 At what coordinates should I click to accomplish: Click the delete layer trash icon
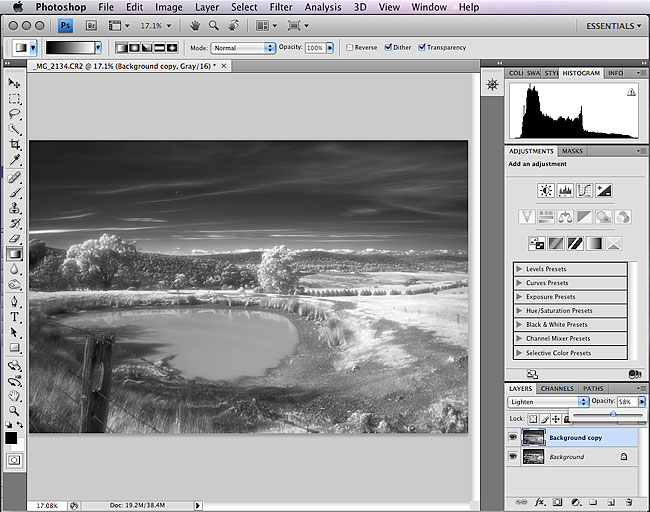coord(628,501)
